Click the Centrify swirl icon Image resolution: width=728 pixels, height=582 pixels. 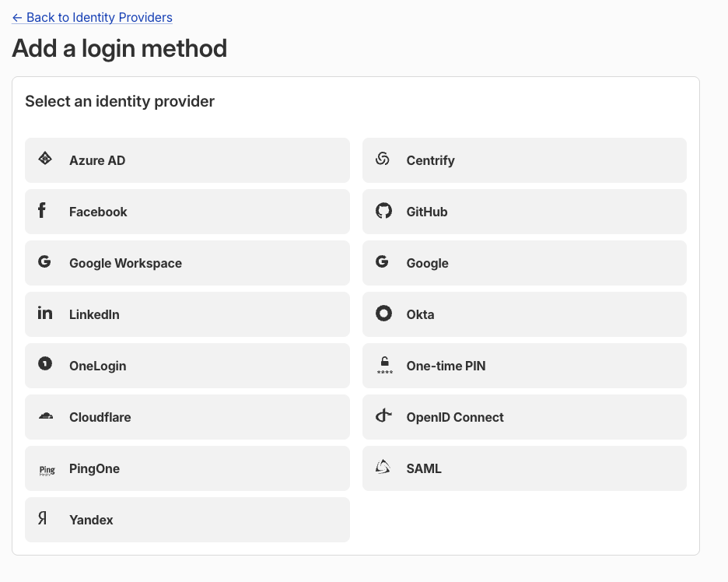coord(382,159)
